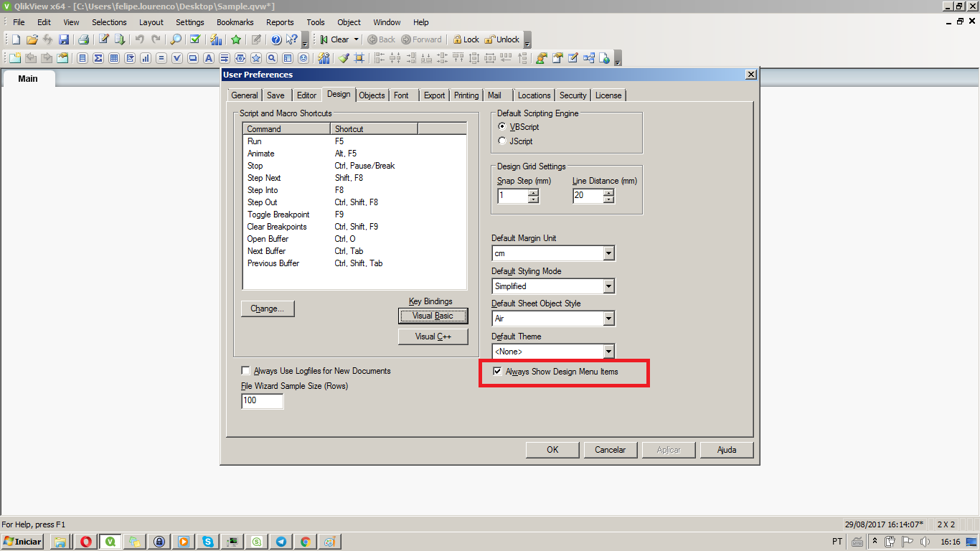Confirm preferences with the OK button
Image resolution: width=980 pixels, height=551 pixels.
(x=552, y=450)
